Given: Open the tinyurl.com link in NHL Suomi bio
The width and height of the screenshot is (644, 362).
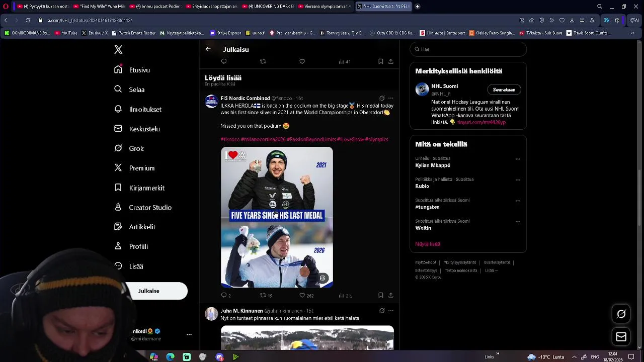Looking at the screenshot, I should click(x=481, y=122).
